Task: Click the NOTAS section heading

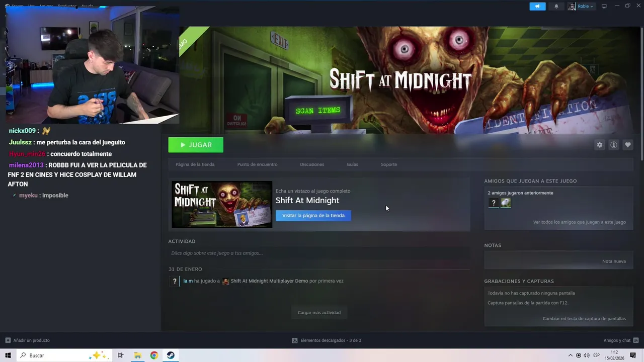Action: (x=493, y=245)
